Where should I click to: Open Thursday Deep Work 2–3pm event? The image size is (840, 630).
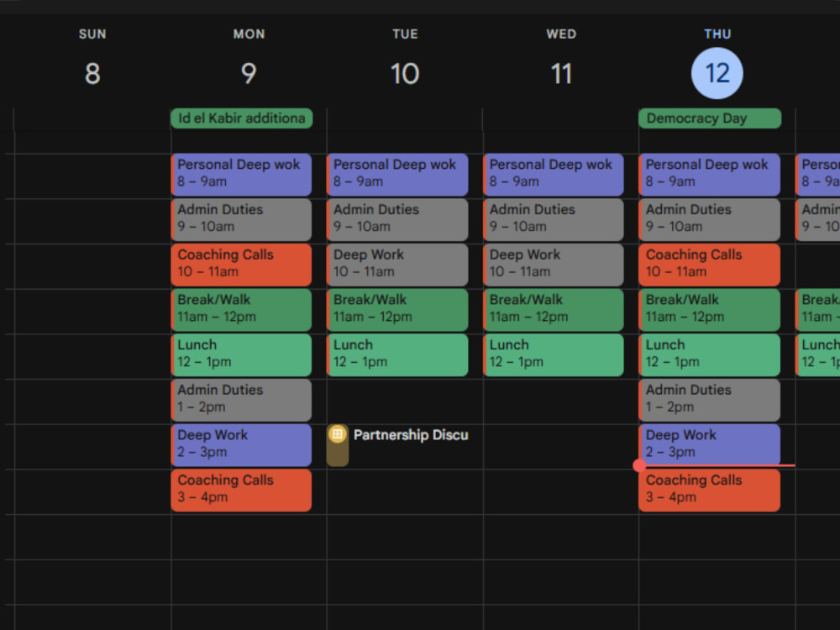click(709, 444)
